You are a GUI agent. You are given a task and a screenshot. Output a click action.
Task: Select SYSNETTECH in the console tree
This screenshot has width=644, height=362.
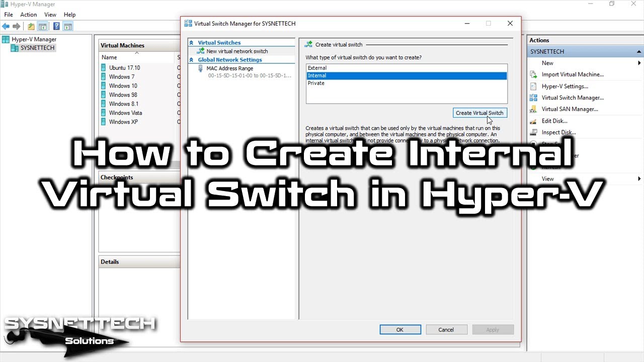tap(37, 48)
